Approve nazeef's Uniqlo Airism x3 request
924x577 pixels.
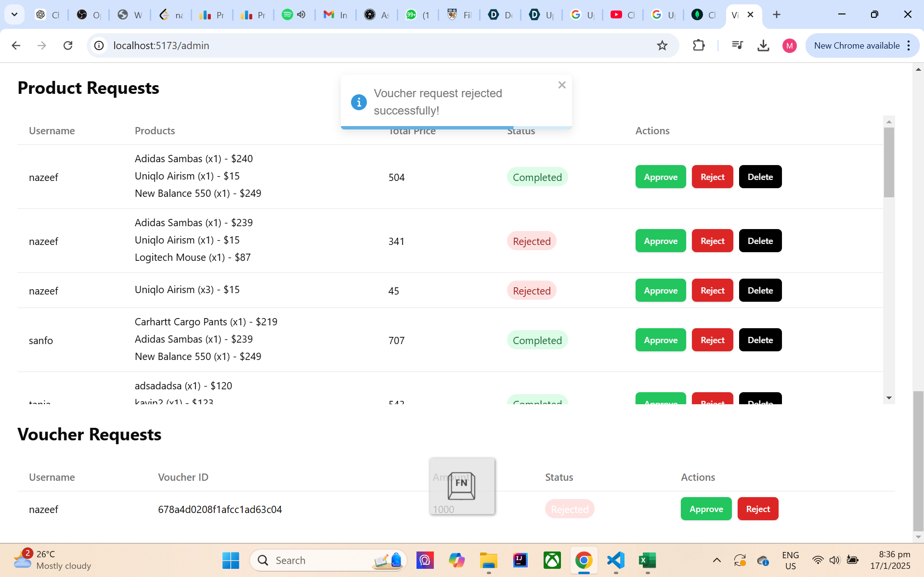661,291
